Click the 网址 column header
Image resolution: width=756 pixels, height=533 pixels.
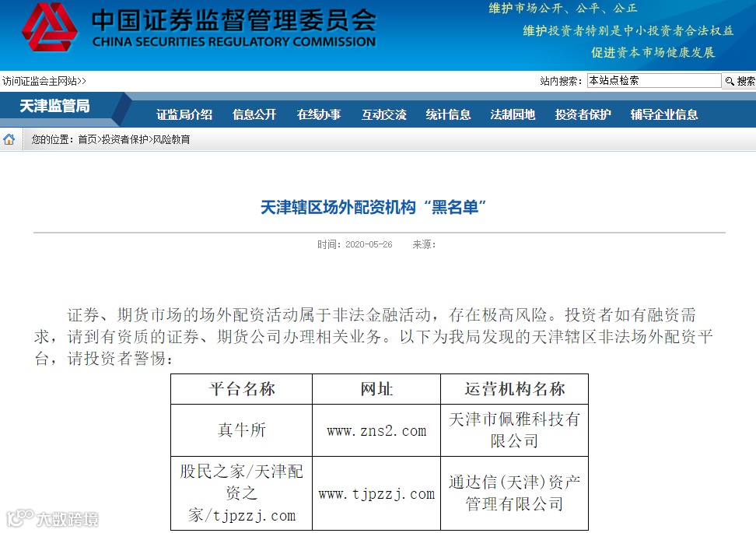point(376,389)
